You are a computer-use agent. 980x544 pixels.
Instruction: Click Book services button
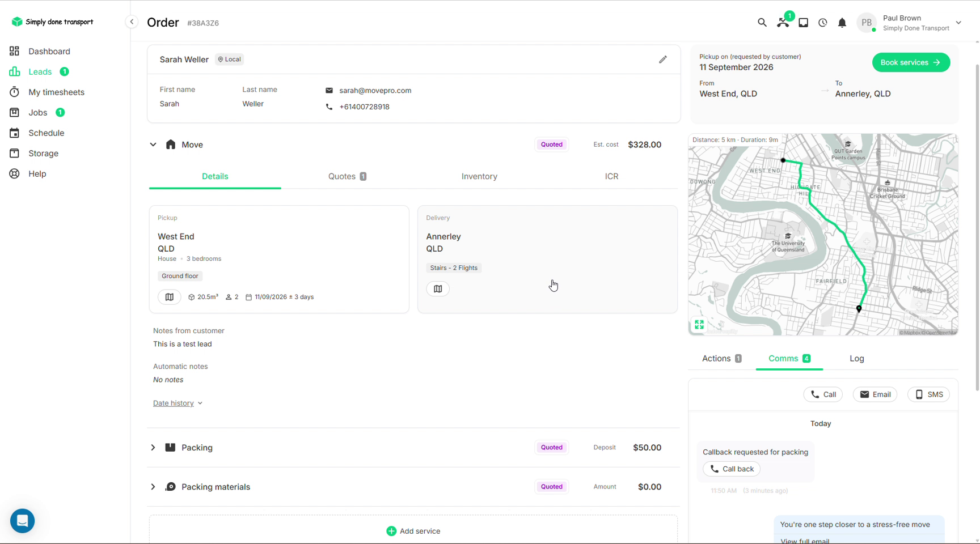coord(911,62)
